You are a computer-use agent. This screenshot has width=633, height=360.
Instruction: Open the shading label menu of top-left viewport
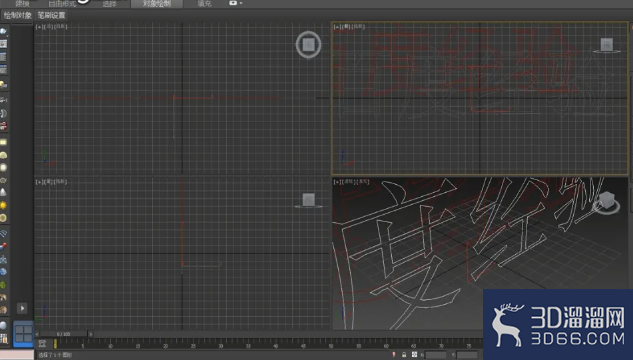[61, 27]
